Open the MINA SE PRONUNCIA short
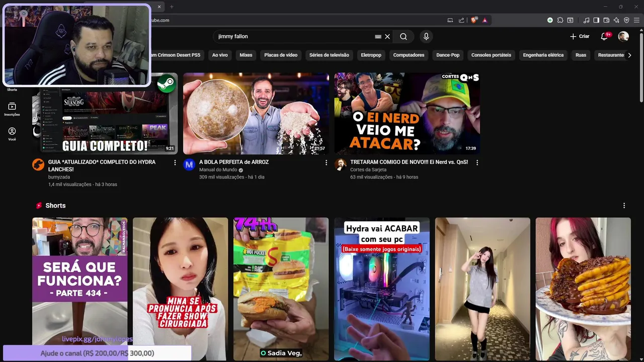 [180, 289]
